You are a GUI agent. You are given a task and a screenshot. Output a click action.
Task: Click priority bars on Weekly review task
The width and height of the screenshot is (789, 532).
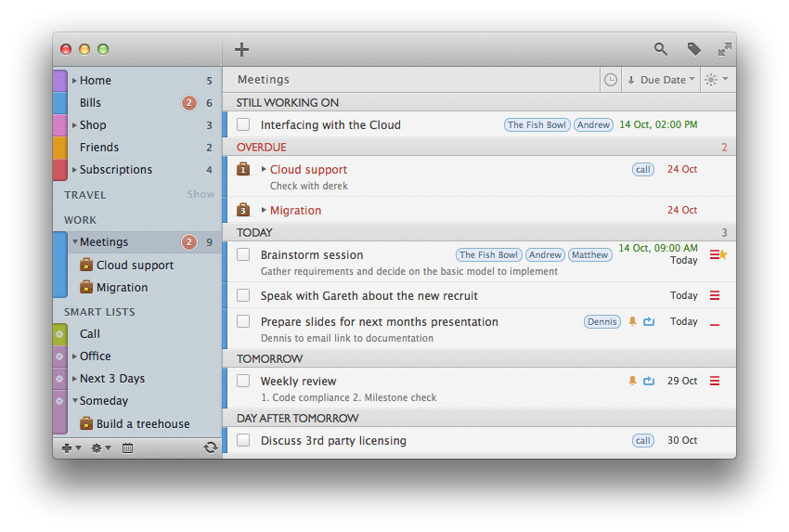pos(715,381)
